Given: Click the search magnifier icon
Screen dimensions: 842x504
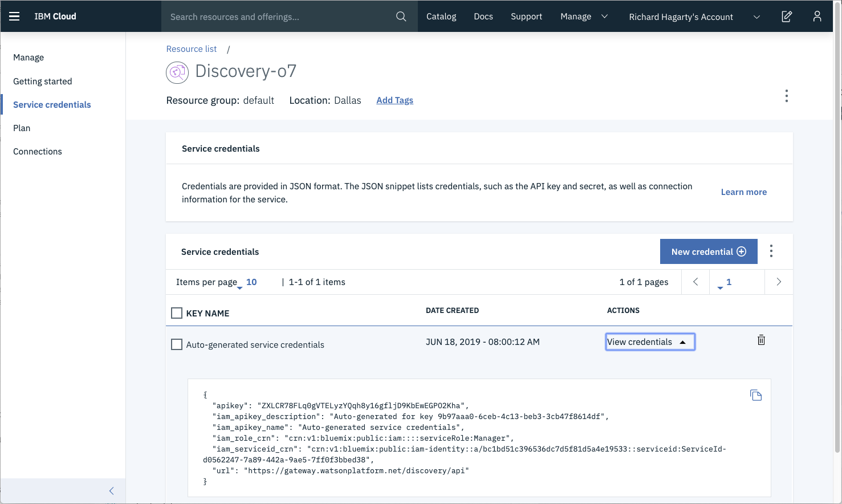Looking at the screenshot, I should point(401,17).
